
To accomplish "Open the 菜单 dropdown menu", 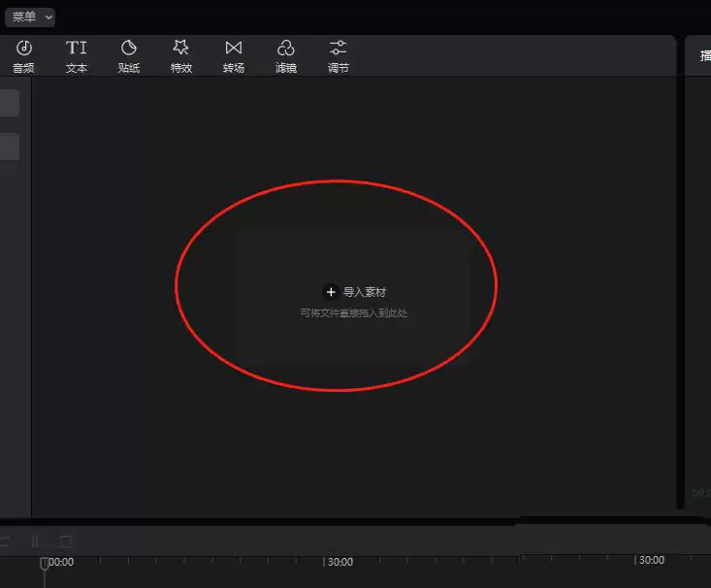I will (x=30, y=17).
